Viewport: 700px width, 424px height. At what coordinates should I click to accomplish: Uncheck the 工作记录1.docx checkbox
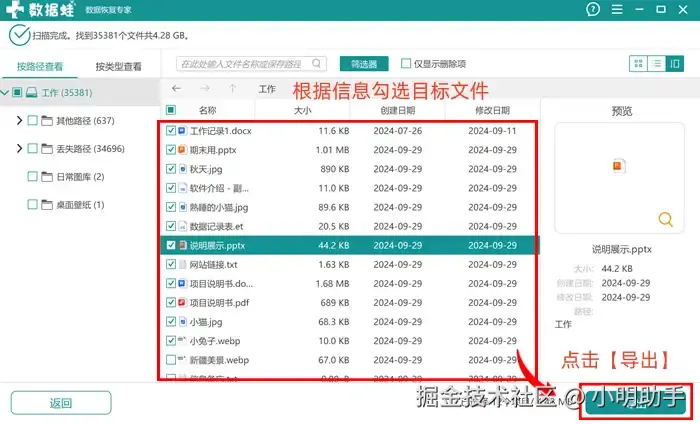pos(171,131)
